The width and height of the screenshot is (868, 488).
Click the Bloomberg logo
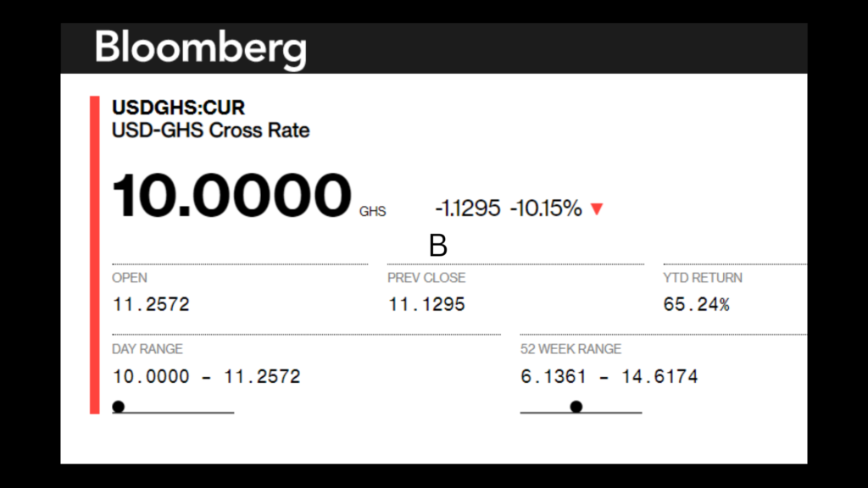coord(200,48)
